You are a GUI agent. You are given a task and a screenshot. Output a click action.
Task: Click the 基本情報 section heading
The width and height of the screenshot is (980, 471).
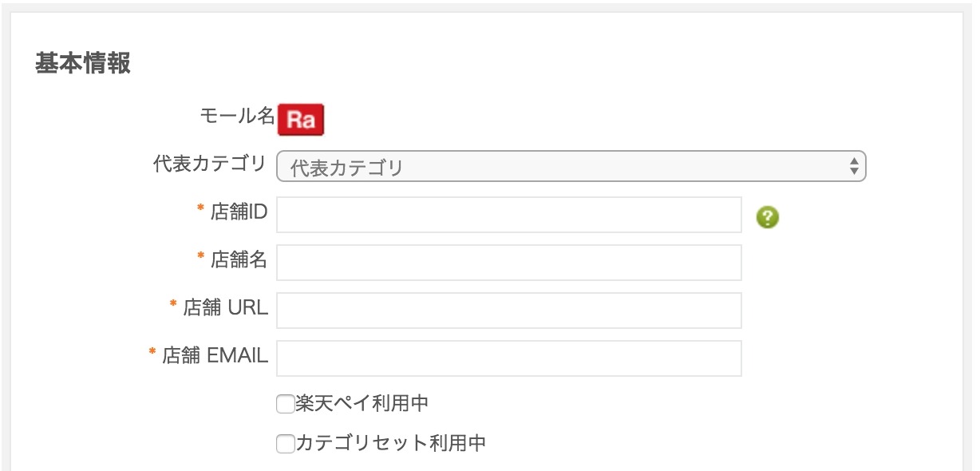point(83,64)
